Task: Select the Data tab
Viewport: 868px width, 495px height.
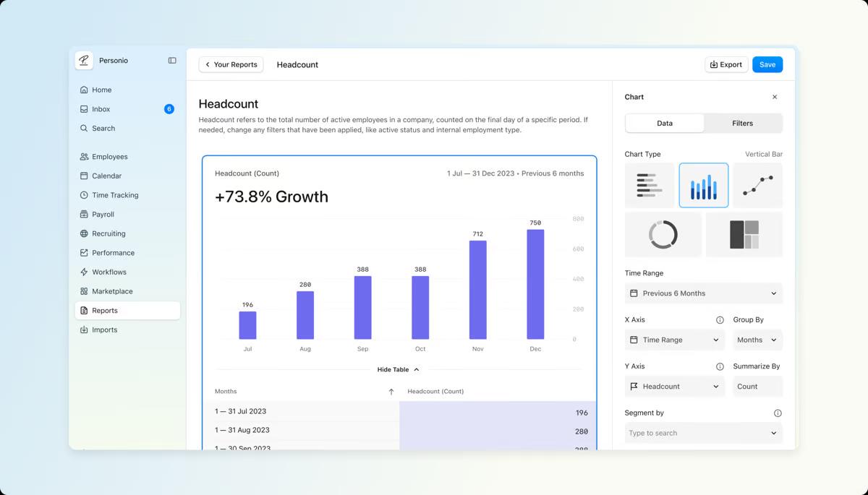Action: coord(664,123)
